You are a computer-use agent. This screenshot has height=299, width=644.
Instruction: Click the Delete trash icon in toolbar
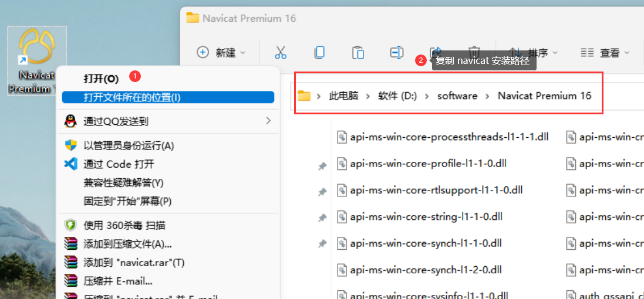coord(474,53)
